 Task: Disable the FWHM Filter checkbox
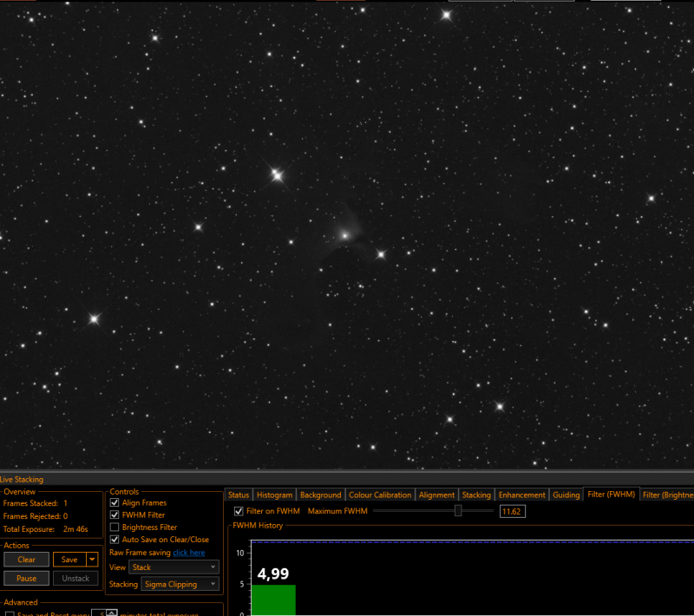[115, 515]
